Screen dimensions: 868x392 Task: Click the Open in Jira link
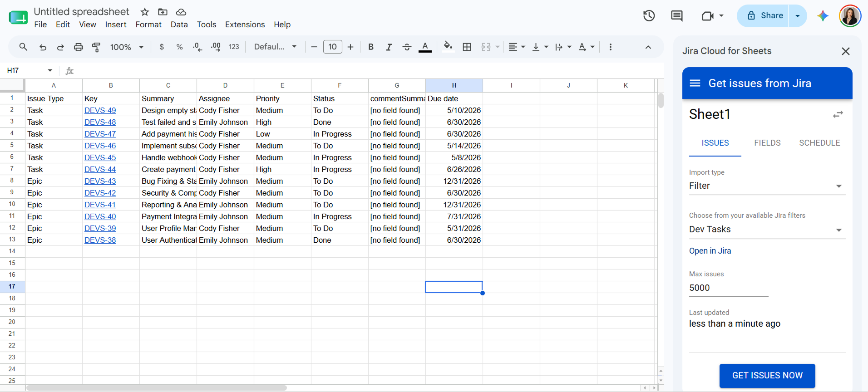coord(710,251)
